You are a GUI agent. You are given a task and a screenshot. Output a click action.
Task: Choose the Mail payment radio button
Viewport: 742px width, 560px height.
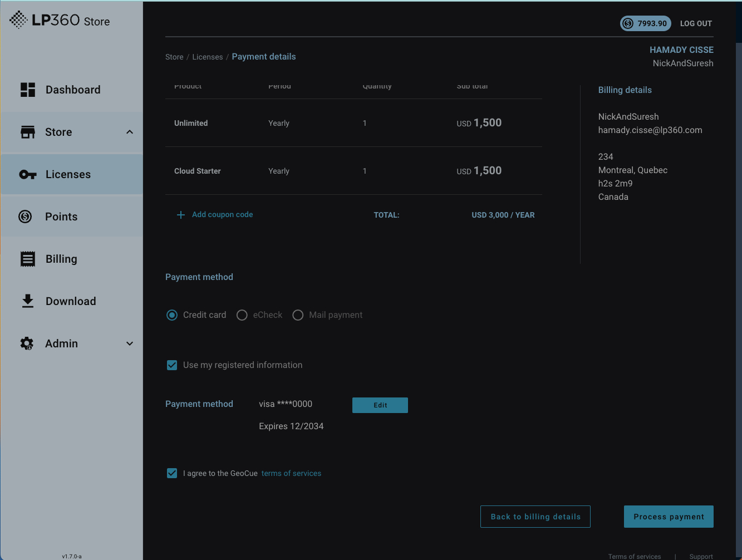298,315
